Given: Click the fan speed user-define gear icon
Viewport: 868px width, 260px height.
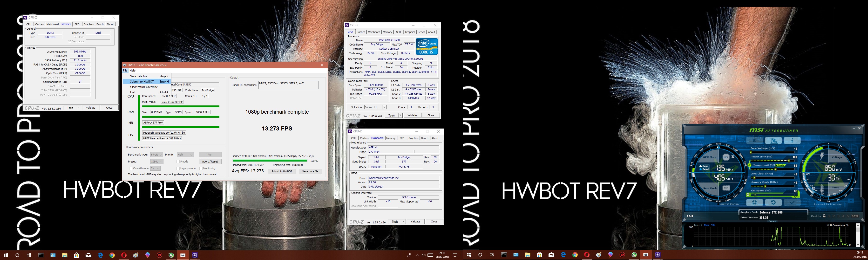Looking at the screenshot, I should click(x=748, y=195).
